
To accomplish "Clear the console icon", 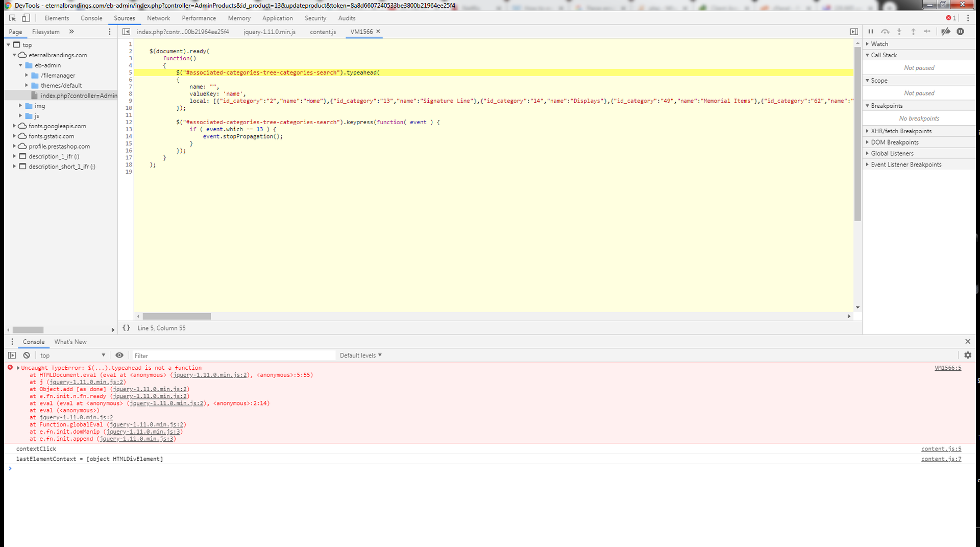I will pyautogui.click(x=27, y=355).
